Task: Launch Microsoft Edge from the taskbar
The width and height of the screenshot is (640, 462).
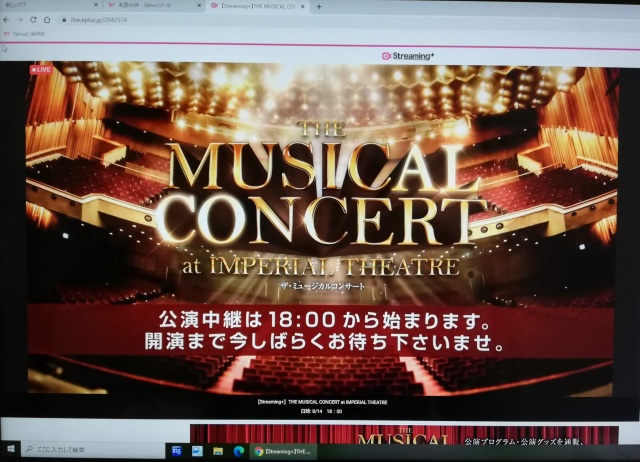Action: (239, 451)
